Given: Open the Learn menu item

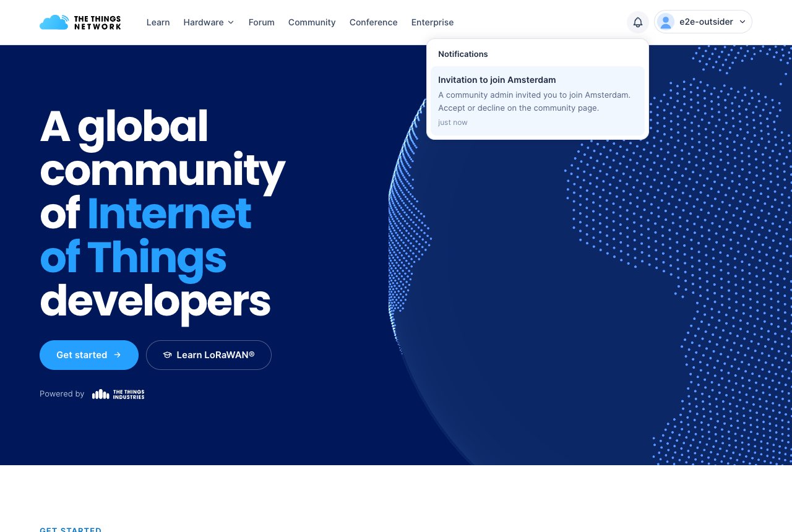Looking at the screenshot, I should [158, 22].
